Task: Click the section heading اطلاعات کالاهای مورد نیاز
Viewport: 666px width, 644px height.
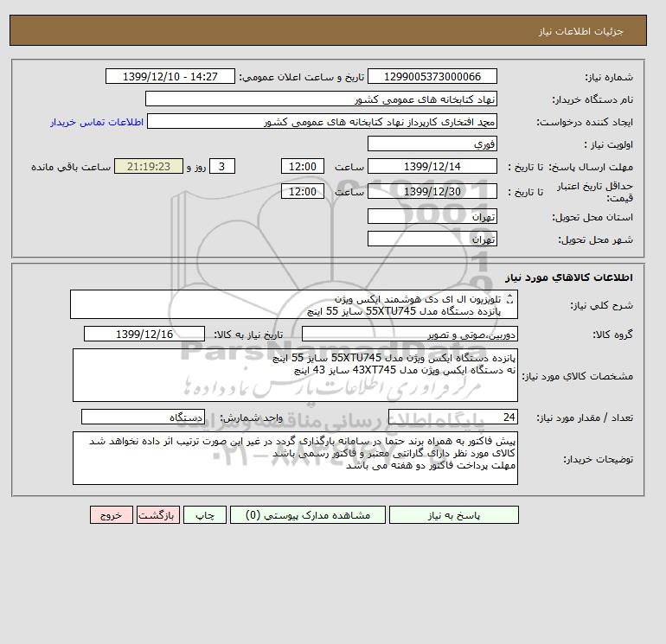Action: pyautogui.click(x=569, y=277)
